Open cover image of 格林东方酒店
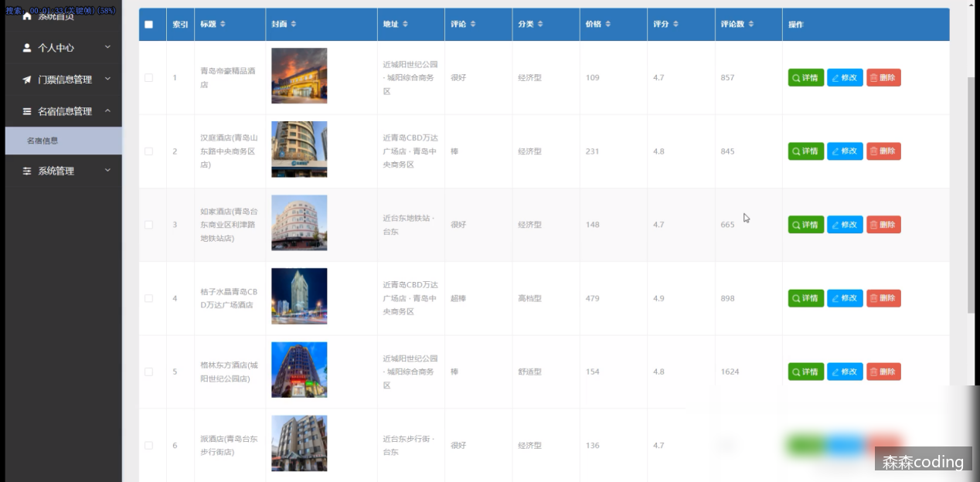 (299, 369)
